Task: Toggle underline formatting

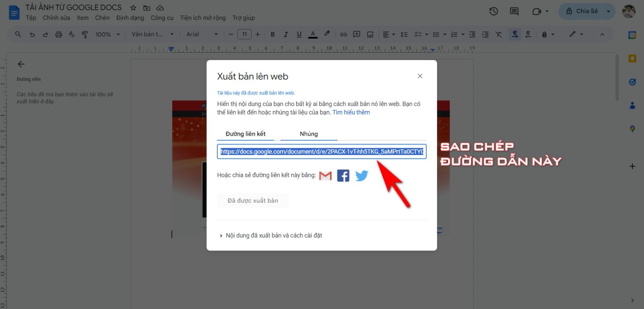Action: (x=299, y=34)
